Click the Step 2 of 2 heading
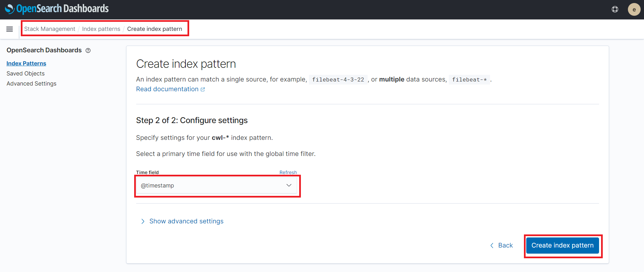 pos(192,120)
